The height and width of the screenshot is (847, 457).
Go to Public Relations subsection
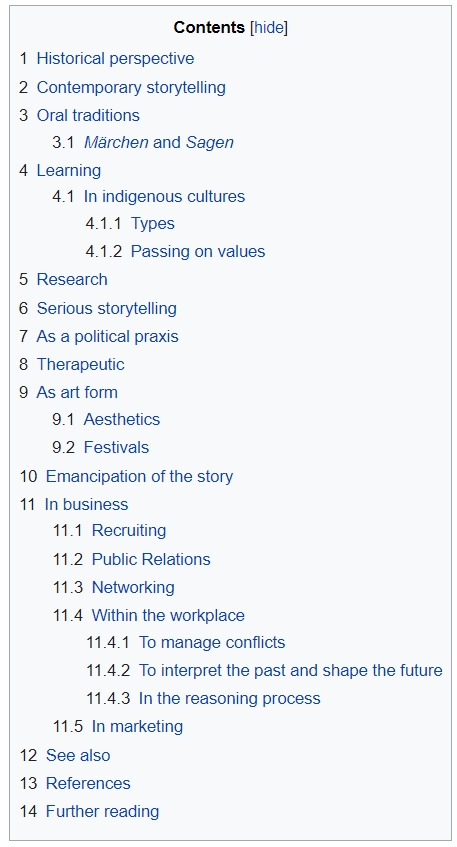point(151,559)
